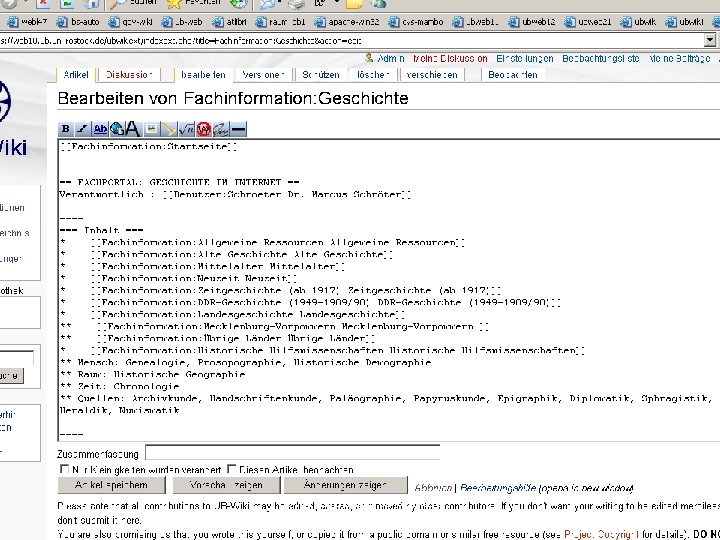The height and width of the screenshot is (540, 720).
Task: Select the bearbeiten tab
Action: tap(203, 75)
